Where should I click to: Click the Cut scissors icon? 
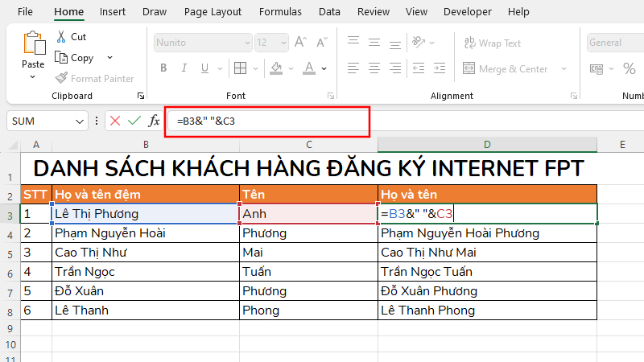[61, 36]
